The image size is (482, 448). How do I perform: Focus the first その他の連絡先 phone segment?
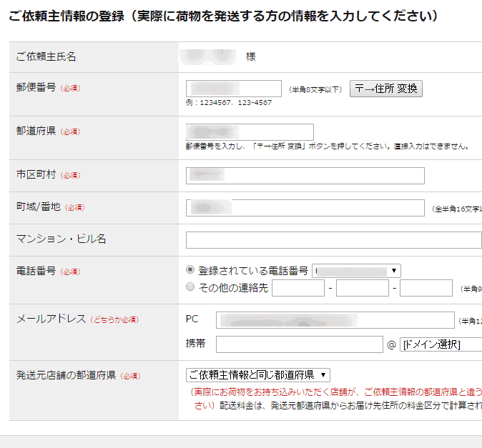[298, 288]
